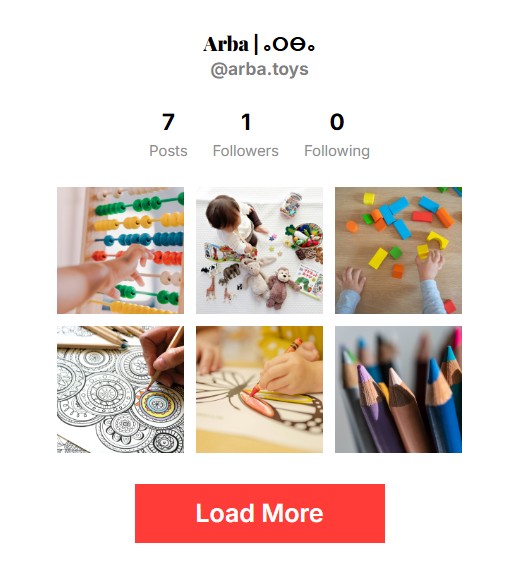This screenshot has height=571, width=521.
Task: Click the colored mandala circle in the drawing
Action: pyautogui.click(x=157, y=403)
